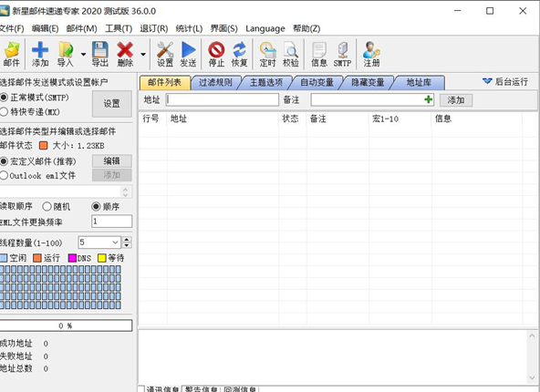Open the 线程数量 combo box
The width and height of the screenshot is (540, 392).
[99, 242]
